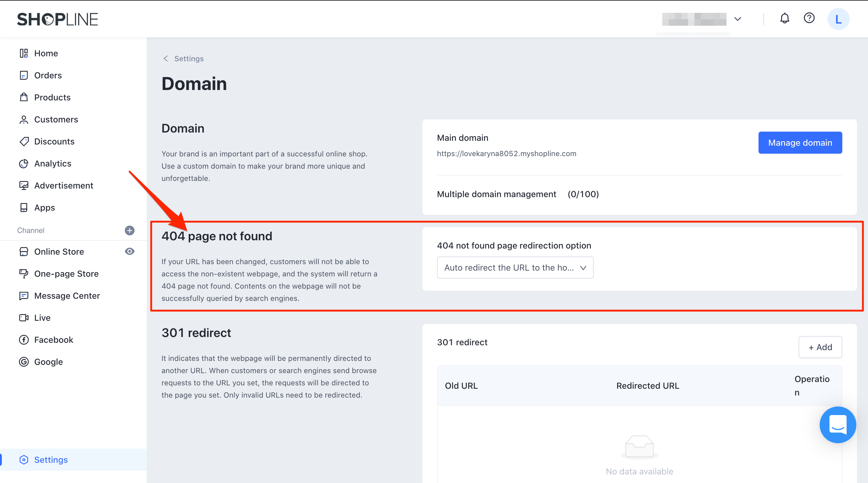Click the Manage domain button
This screenshot has height=483, width=868.
pos(800,143)
